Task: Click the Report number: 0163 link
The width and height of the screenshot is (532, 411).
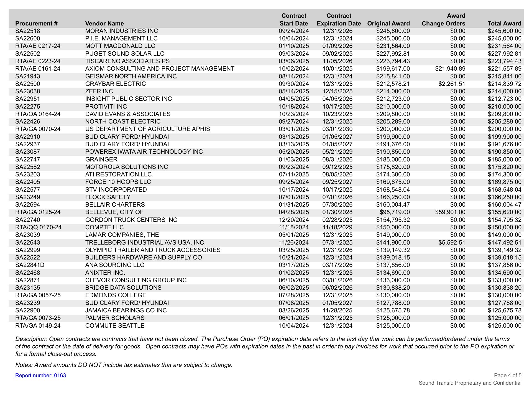Action: click(40, 376)
